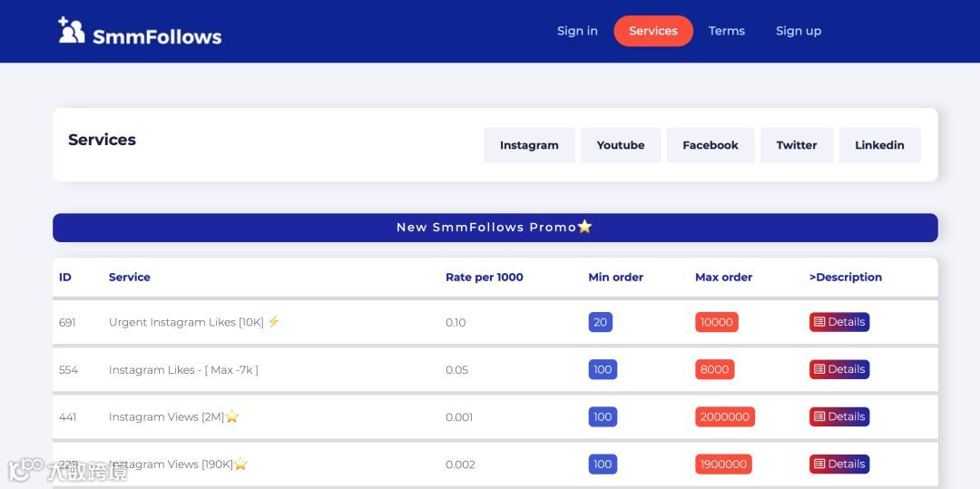This screenshot has height=489, width=980.
Task: Click the Urgent Instagram Likes service name
Action: click(x=186, y=322)
